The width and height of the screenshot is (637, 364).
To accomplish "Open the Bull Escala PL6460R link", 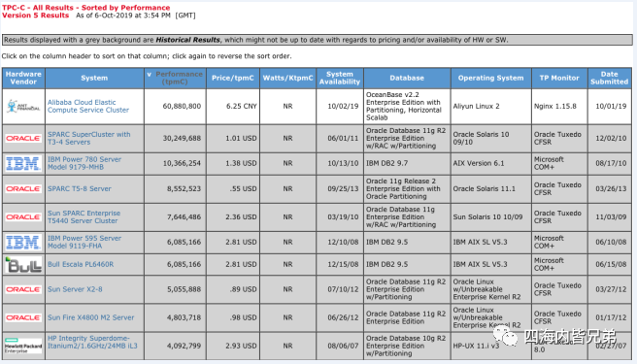I will click(81, 264).
